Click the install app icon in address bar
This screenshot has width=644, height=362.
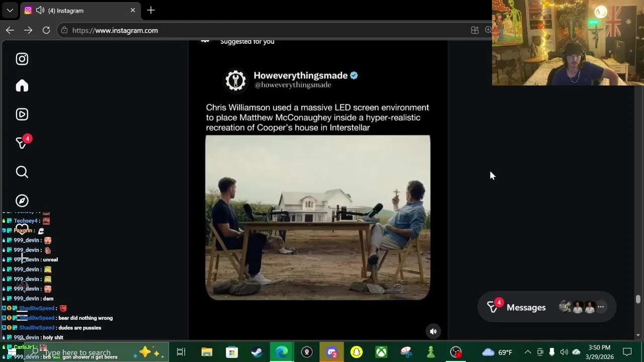point(474,30)
